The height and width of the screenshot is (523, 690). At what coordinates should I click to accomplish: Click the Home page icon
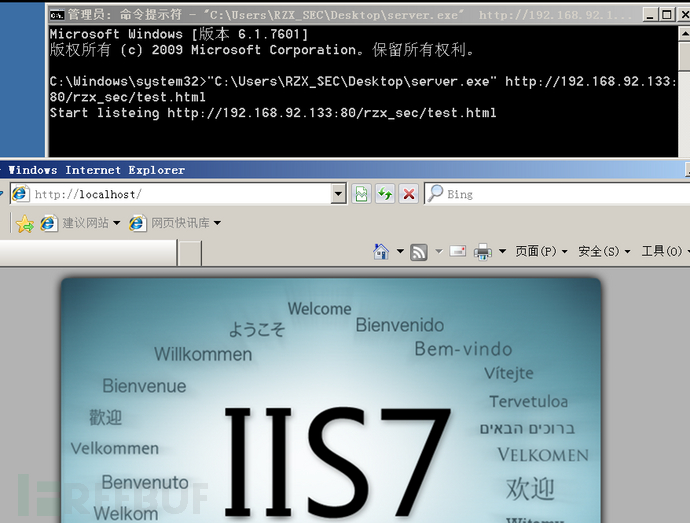pos(381,251)
